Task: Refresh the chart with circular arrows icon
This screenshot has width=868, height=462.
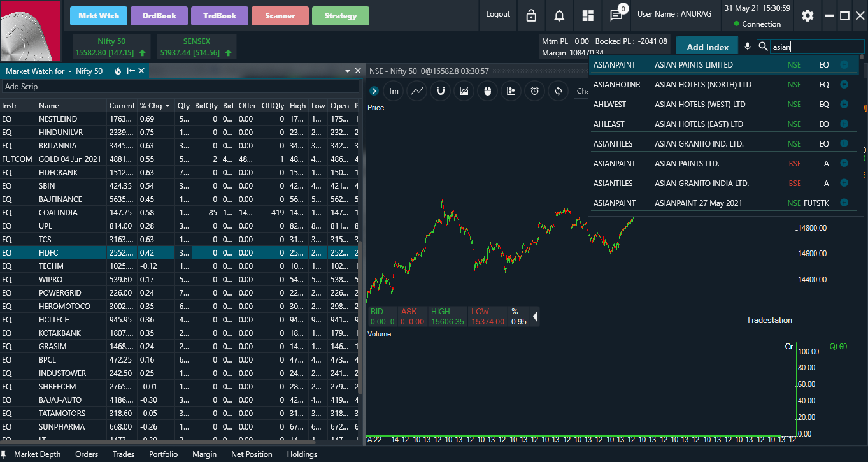Action: [558, 91]
